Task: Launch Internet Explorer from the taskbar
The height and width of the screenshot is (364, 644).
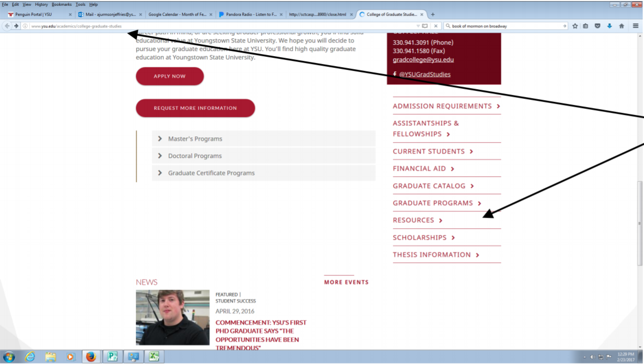Action: 30,357
